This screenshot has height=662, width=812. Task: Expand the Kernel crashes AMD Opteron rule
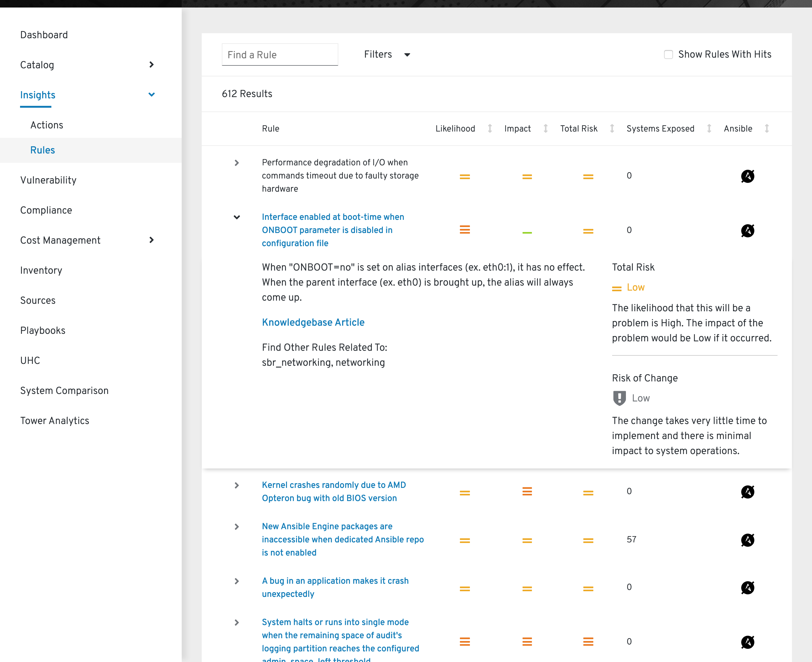click(x=237, y=485)
